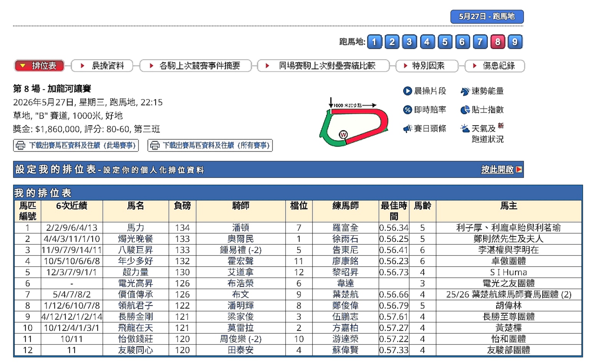Image resolution: width=599 pixels, height=364 pixels.
Task: Switch to the 特別因素 tab
Action: click(427, 66)
